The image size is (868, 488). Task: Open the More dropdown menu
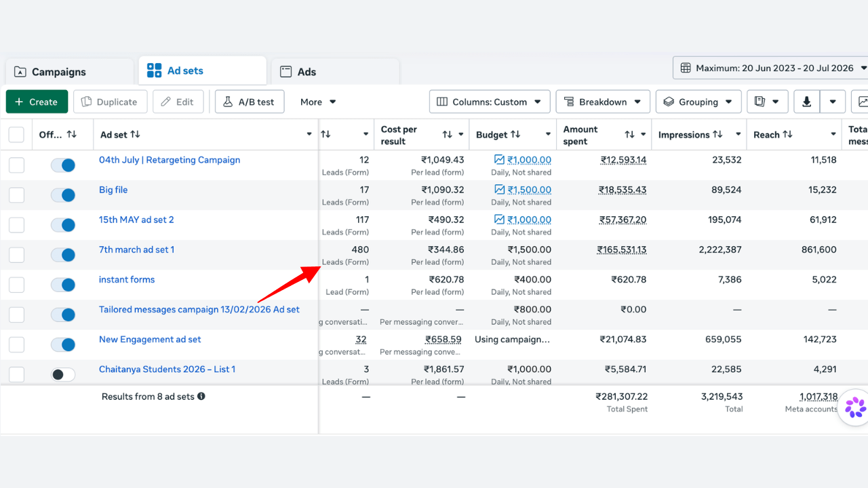(x=318, y=102)
